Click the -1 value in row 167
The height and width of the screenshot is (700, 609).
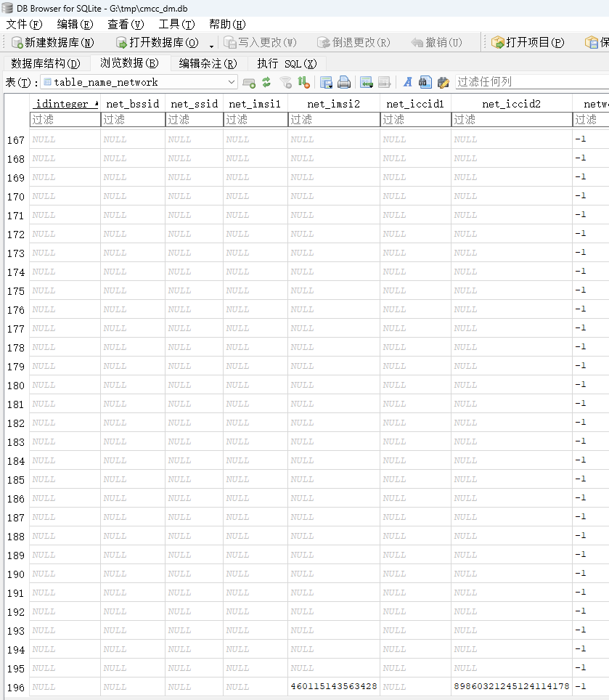click(581, 139)
